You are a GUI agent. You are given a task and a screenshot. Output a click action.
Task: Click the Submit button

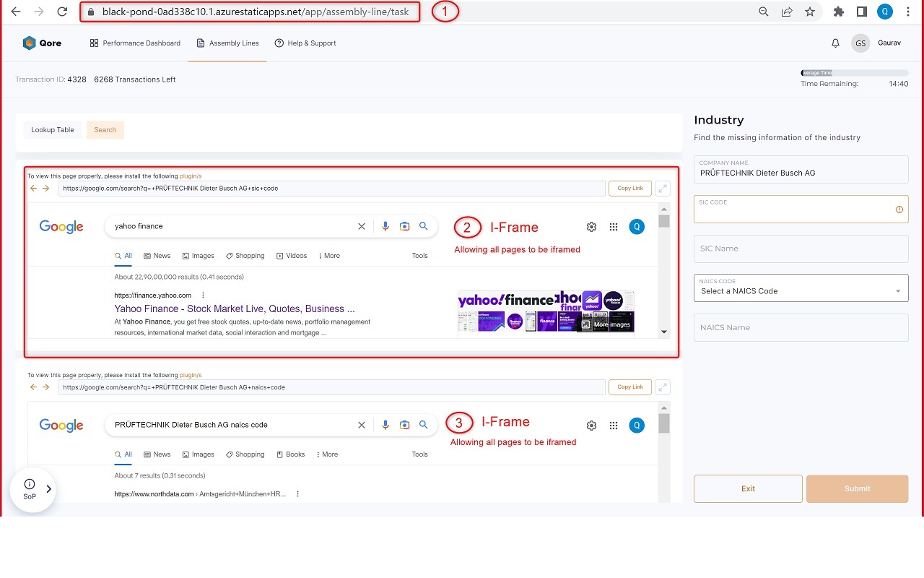click(857, 488)
